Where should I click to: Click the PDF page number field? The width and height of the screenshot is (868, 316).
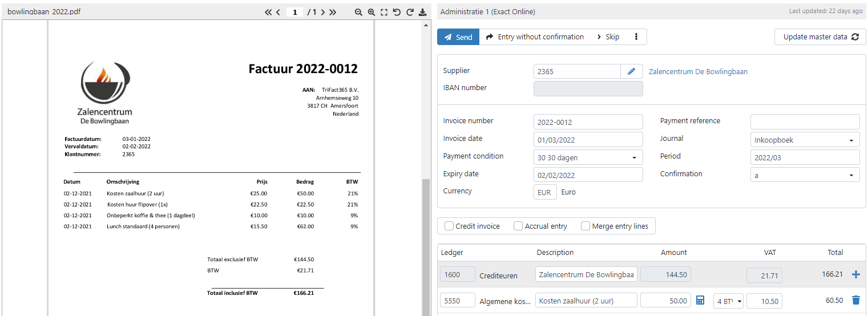click(294, 12)
